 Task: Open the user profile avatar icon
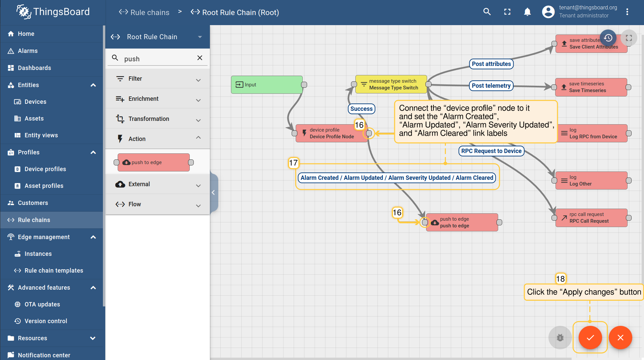[548, 12]
